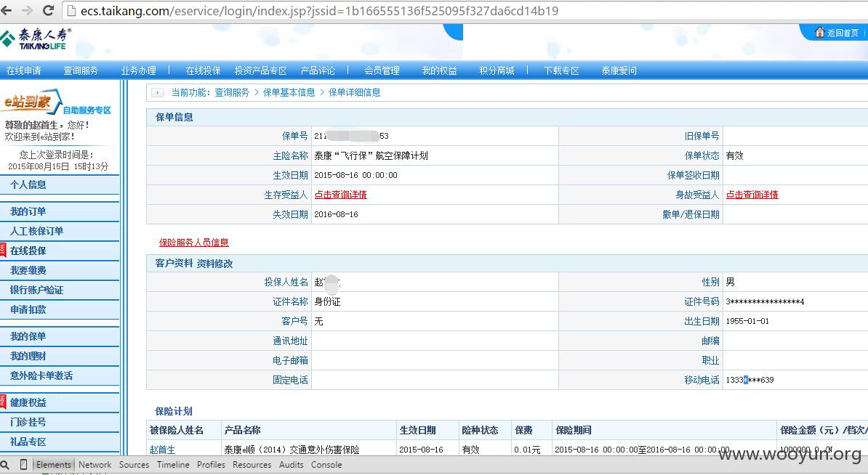Open the 保险服务人员信息 link
This screenshot has height=475, width=868.
[194, 242]
